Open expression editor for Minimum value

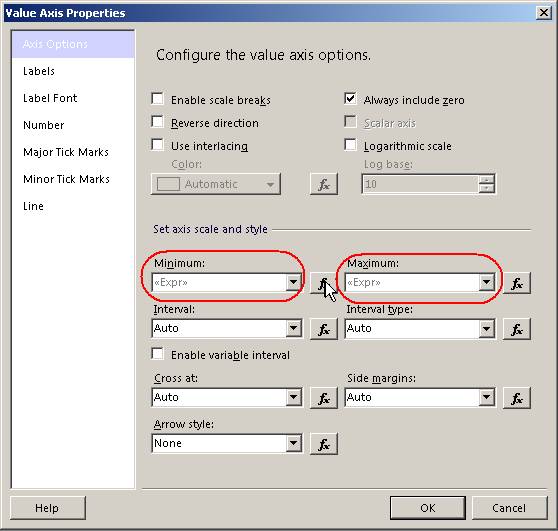coord(323,283)
